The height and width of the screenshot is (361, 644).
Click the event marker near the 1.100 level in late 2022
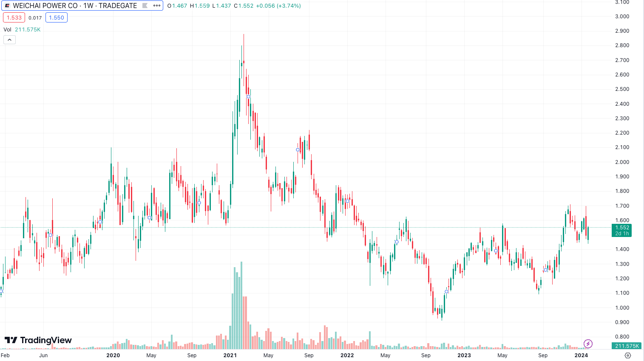(447, 292)
